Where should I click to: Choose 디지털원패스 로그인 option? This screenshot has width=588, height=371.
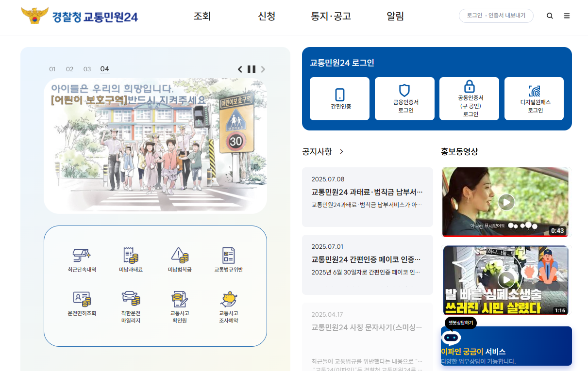[534, 98]
